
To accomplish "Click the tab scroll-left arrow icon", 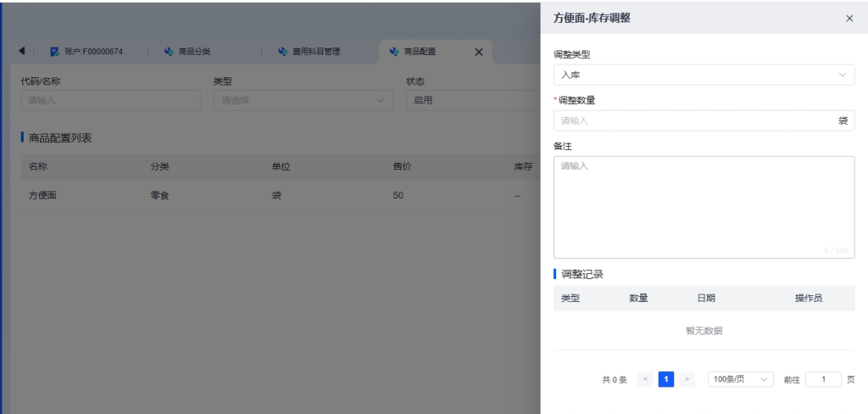I will click(21, 52).
